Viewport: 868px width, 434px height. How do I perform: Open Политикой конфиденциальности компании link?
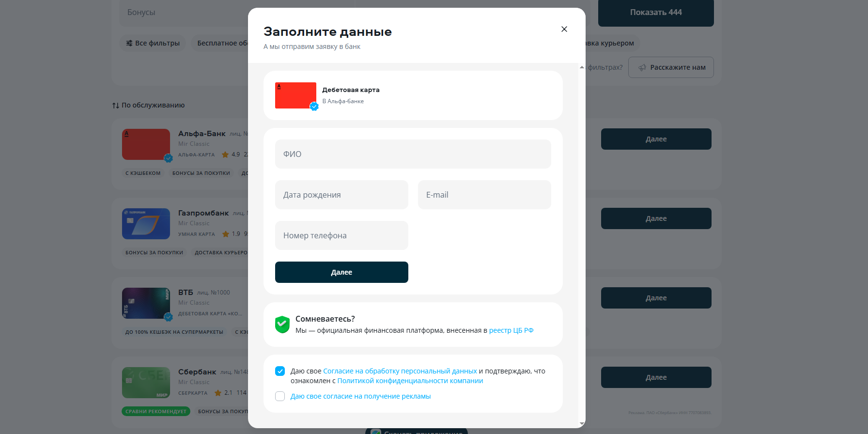point(410,381)
